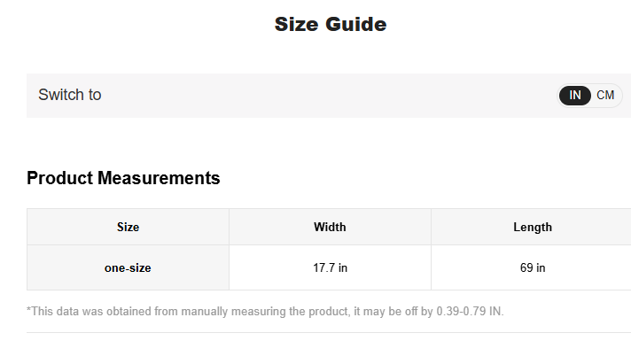Click the Product Measurements heading
The width and height of the screenshot is (631, 364).
123,178
